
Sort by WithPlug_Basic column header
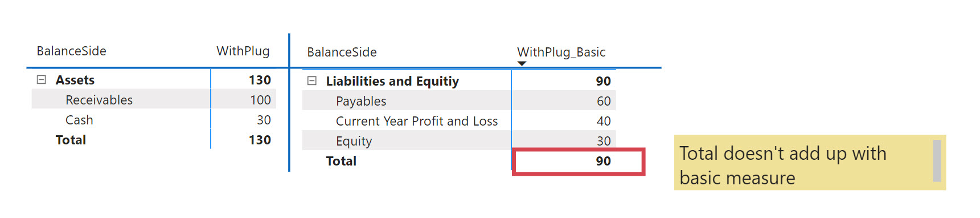pyautogui.click(x=561, y=52)
